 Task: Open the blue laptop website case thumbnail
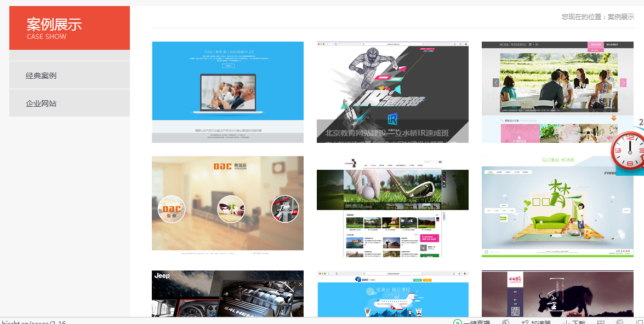[227, 92]
